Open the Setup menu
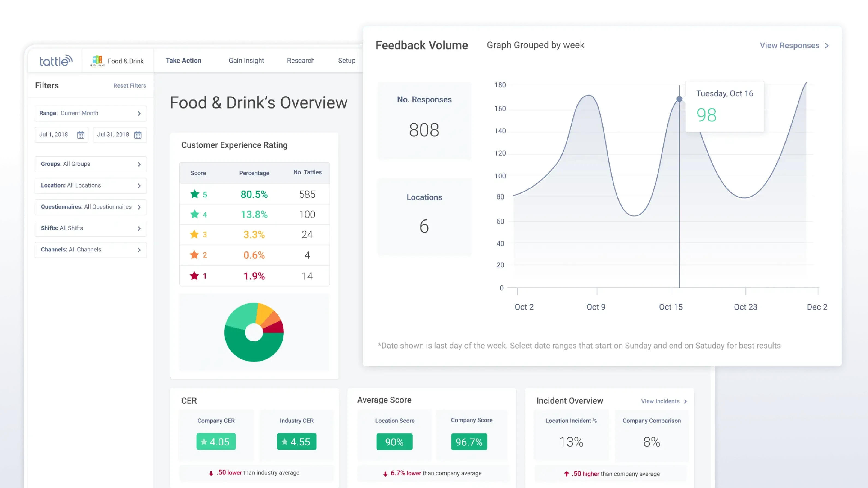Image resolution: width=868 pixels, height=488 pixels. click(x=346, y=60)
